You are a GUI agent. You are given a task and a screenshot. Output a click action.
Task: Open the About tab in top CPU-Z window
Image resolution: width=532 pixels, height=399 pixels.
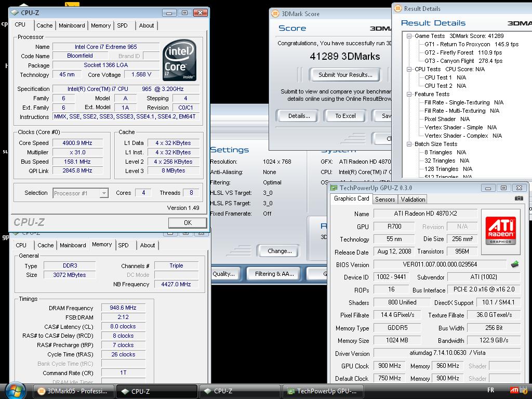[146, 25]
